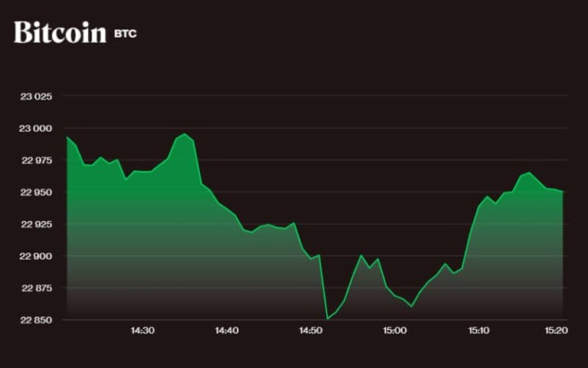Click the Bitcoin title
This screenshot has width=588, height=368.
60,32
